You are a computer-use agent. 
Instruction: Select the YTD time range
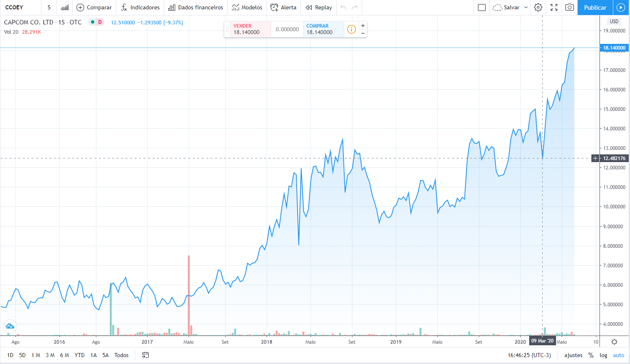[x=80, y=355]
